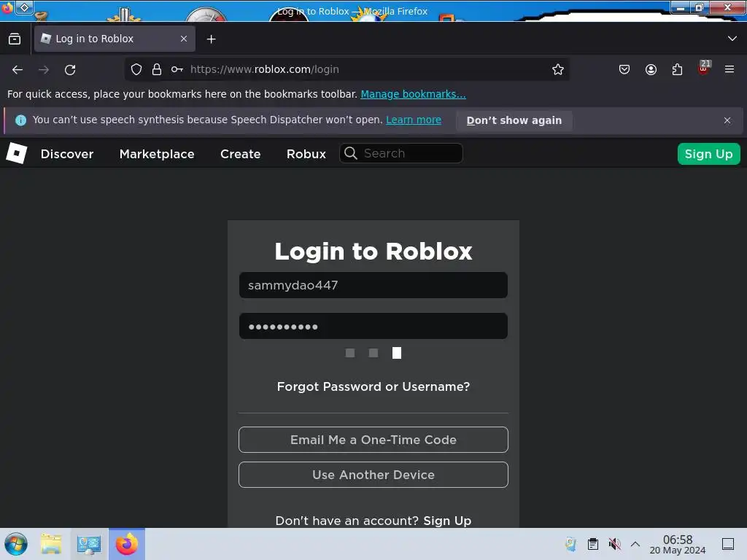Go back with the back arrow
The height and width of the screenshot is (560, 747).
tap(18, 69)
